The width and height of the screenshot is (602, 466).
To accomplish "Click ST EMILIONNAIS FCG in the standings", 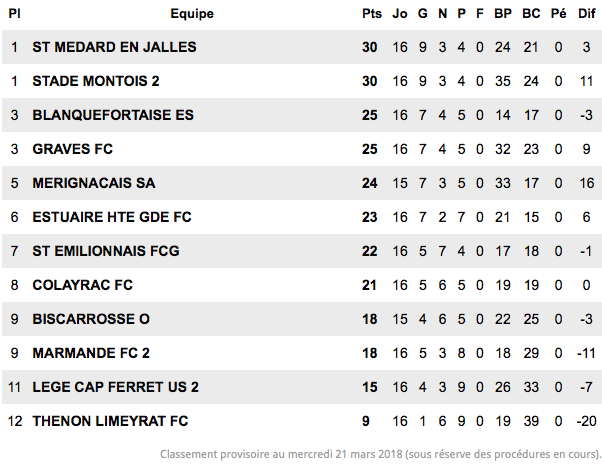I will 106,251.
